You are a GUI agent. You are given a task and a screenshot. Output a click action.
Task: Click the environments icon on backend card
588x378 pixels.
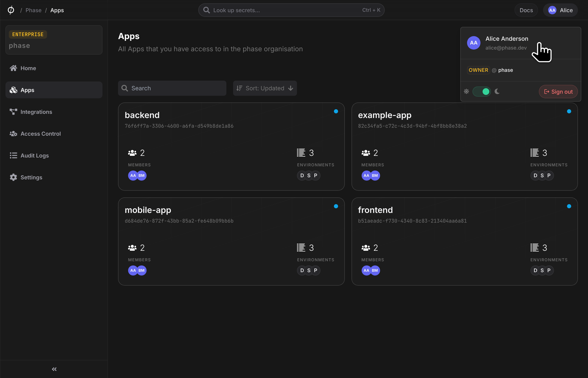pos(301,153)
